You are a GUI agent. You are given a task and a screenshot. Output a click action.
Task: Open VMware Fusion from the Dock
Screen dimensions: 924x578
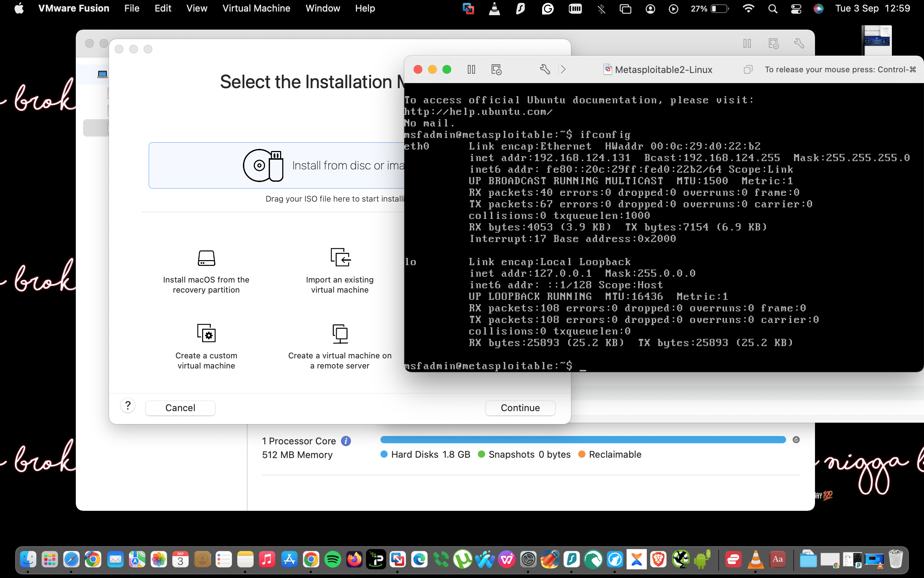[397, 560]
